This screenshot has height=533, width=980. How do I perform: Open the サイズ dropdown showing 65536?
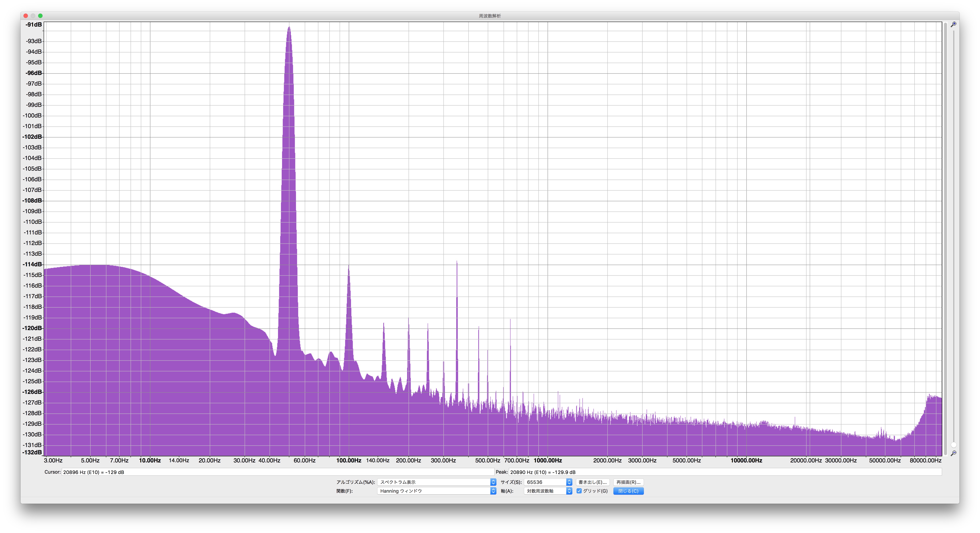548,482
